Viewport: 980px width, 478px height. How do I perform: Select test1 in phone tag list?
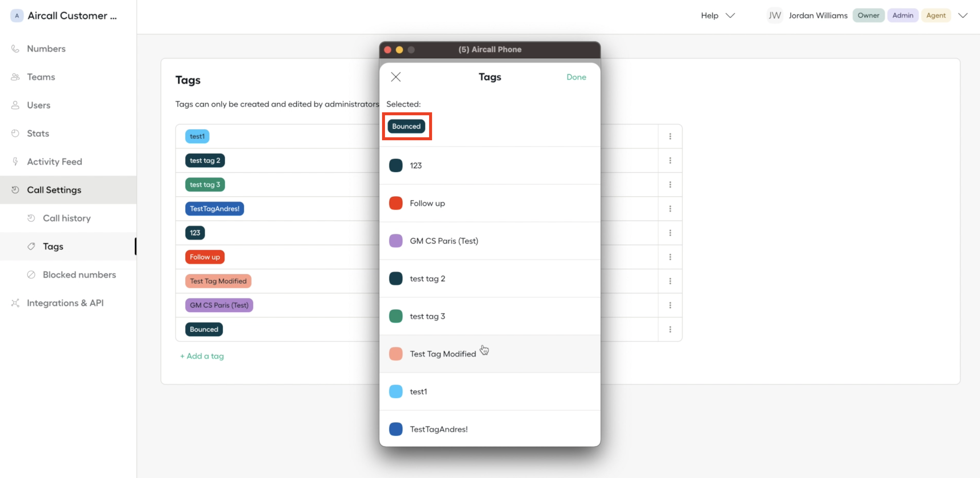[490, 391]
